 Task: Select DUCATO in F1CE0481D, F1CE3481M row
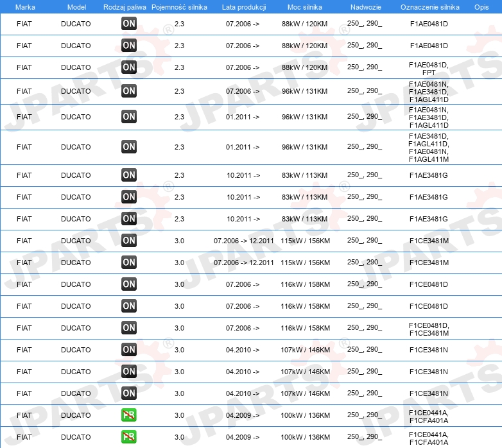[76, 329]
